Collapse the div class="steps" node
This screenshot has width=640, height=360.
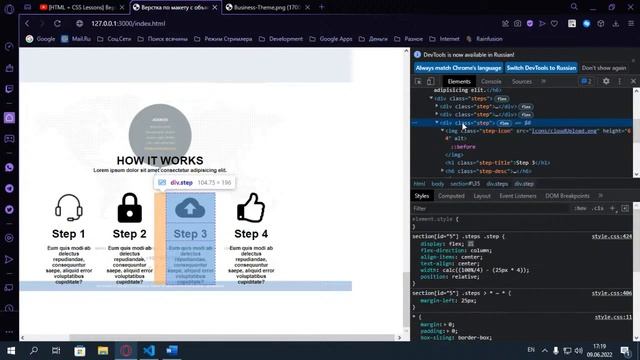coord(431,98)
